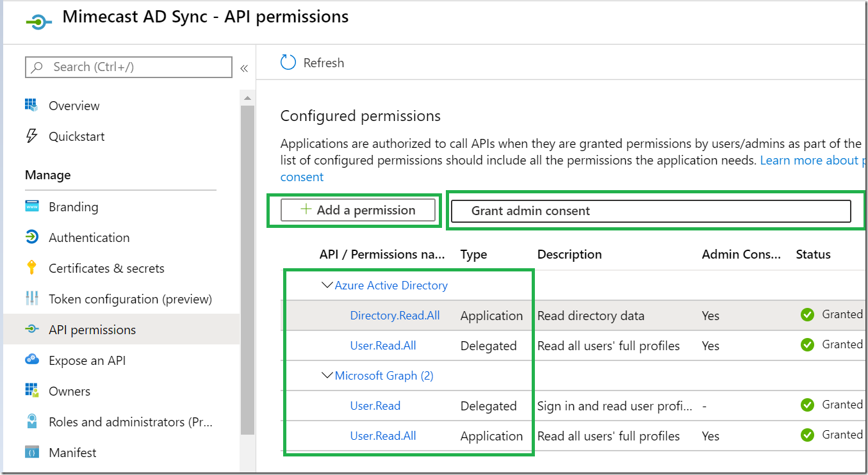Click the Description column header

point(569,254)
